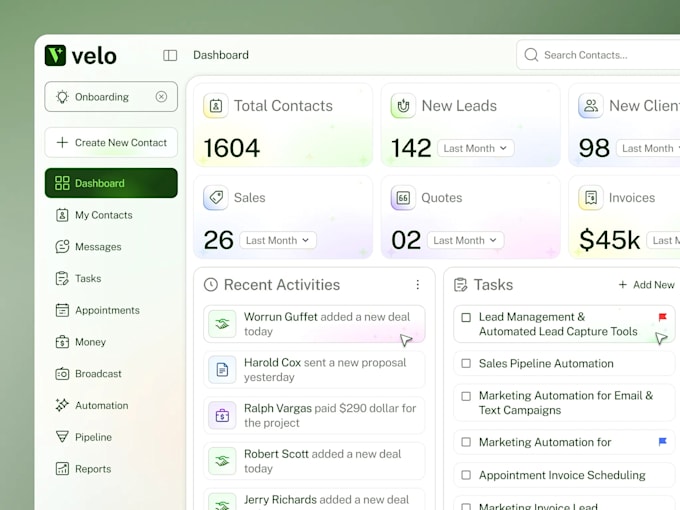Click the Quotes card icon
The height and width of the screenshot is (510, 680).
click(403, 198)
